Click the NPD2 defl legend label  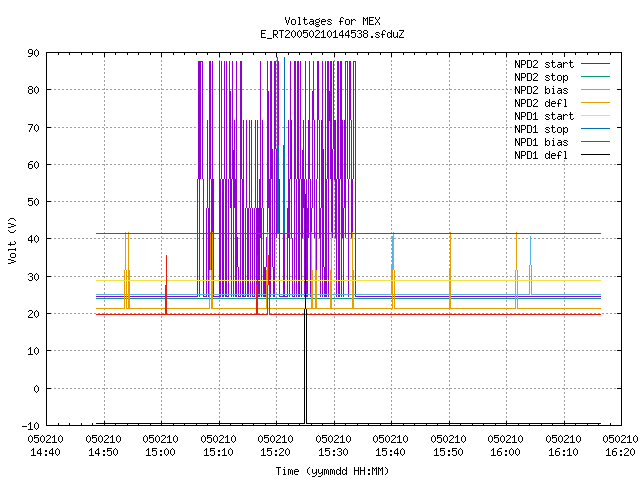point(541,103)
